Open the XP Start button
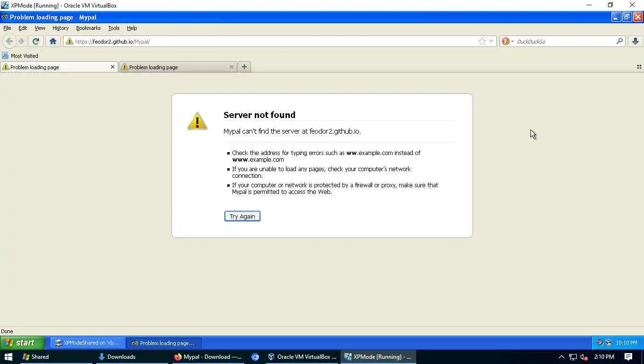The width and height of the screenshot is (644, 364). pos(22,343)
